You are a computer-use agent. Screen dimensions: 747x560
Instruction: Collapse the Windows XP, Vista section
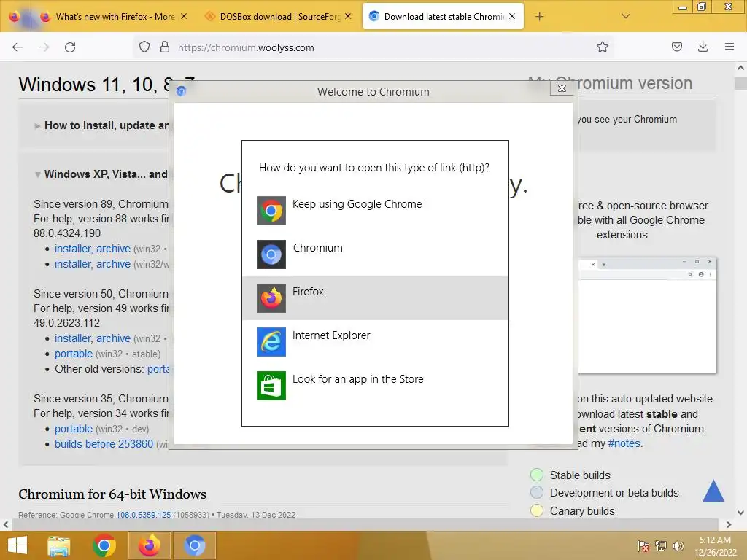[x=101, y=174]
